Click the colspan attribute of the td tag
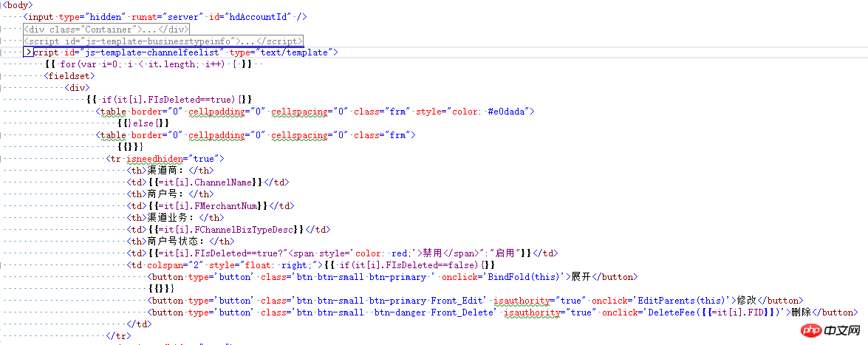Viewport: 868px width, 345px height. click(165, 264)
